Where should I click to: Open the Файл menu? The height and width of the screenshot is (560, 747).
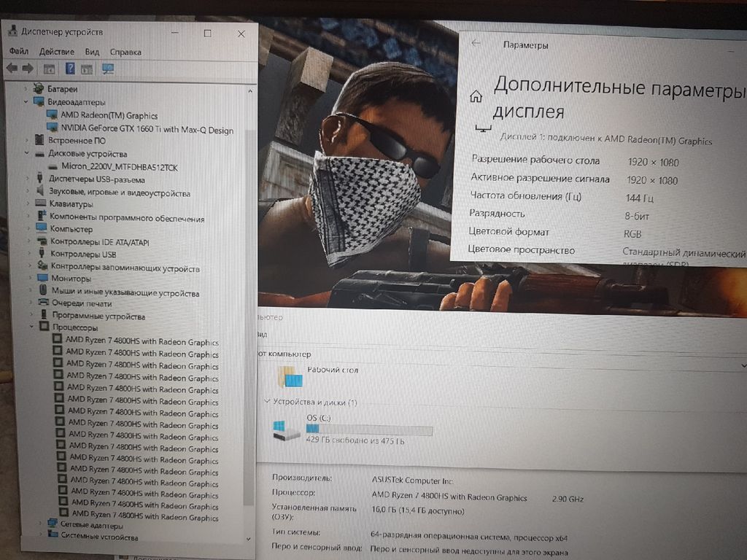coord(18,51)
